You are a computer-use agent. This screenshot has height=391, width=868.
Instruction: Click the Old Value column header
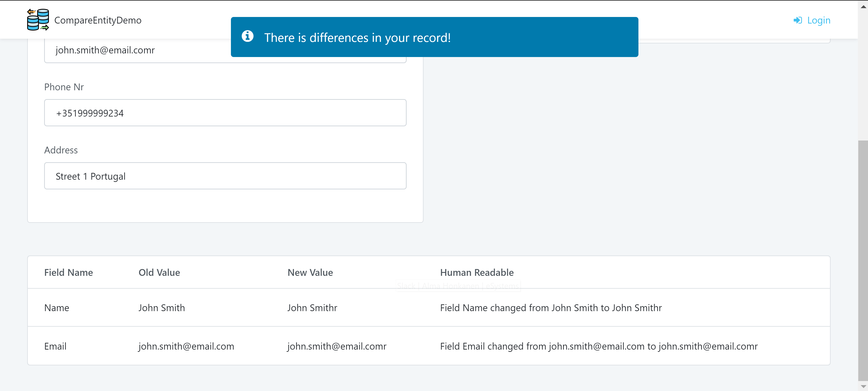pyautogui.click(x=159, y=272)
